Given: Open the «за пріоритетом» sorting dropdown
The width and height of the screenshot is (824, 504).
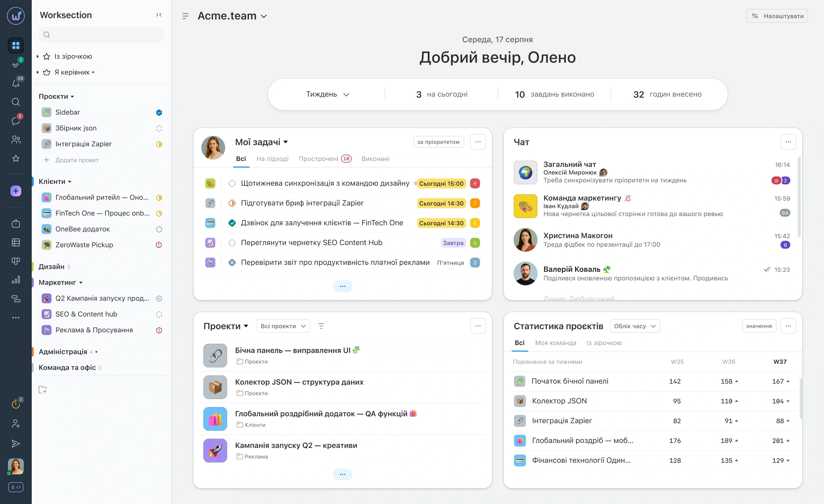Looking at the screenshot, I should coord(438,142).
